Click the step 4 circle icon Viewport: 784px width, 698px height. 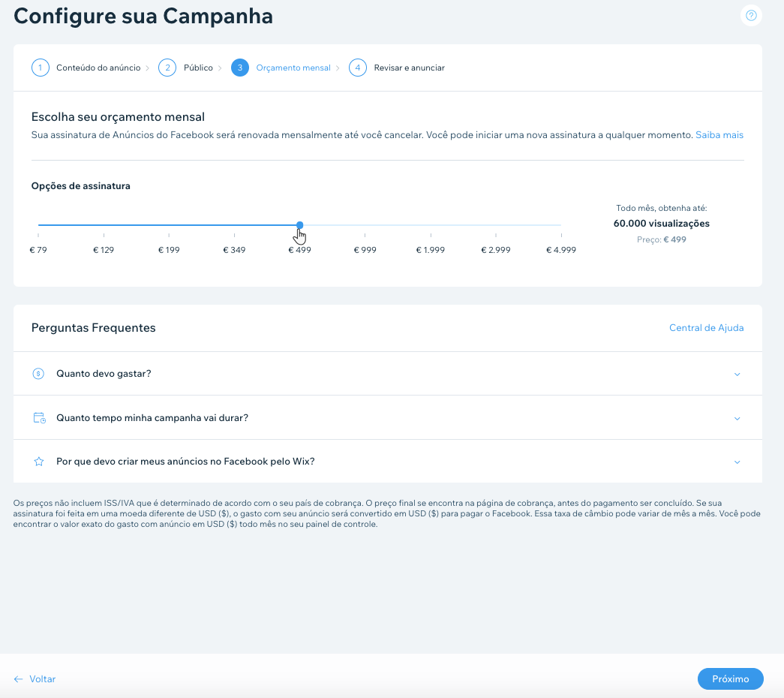(x=358, y=68)
